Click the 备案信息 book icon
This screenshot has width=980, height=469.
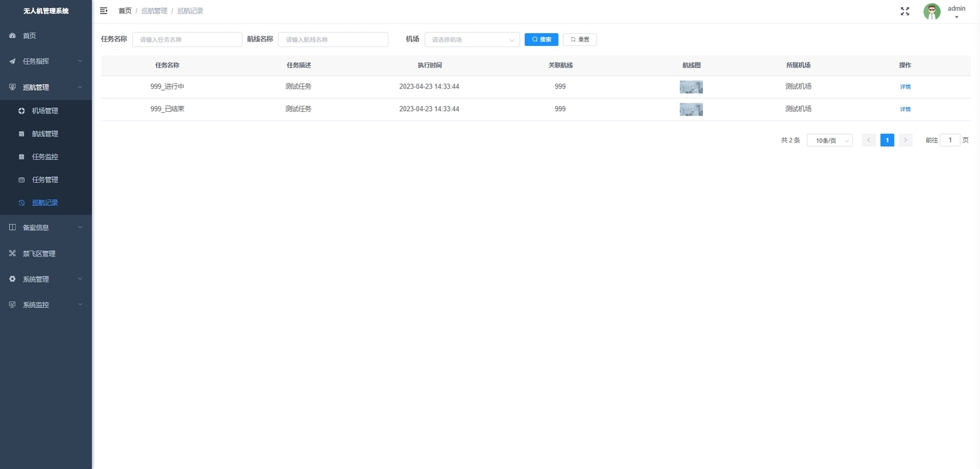click(12, 227)
